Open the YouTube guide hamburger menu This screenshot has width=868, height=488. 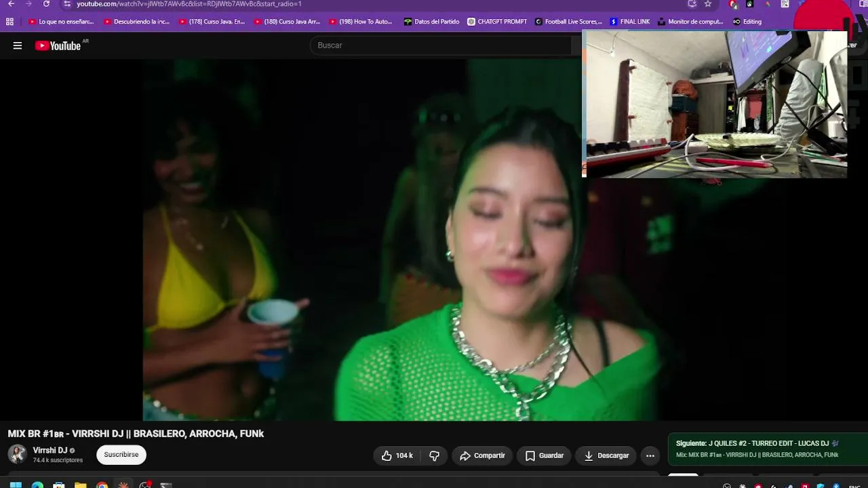(18, 45)
